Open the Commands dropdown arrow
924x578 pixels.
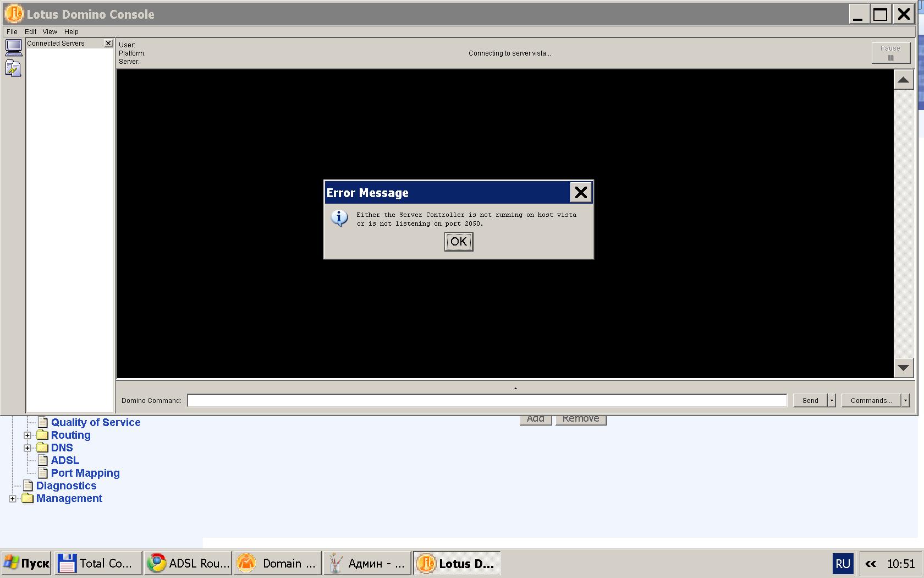(x=905, y=401)
